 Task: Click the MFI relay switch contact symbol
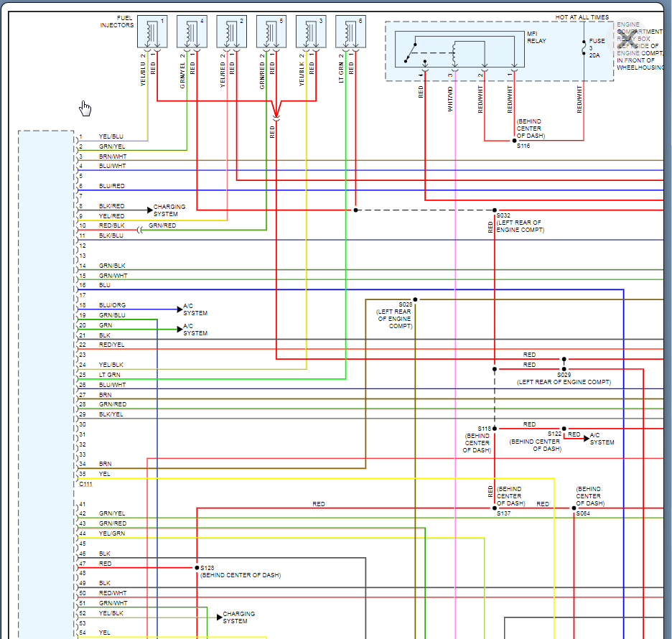click(411, 50)
